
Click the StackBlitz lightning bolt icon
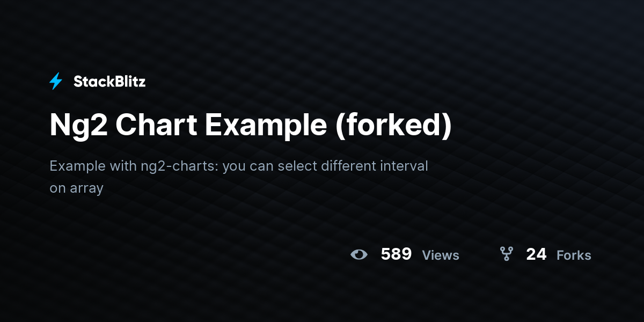point(56,82)
